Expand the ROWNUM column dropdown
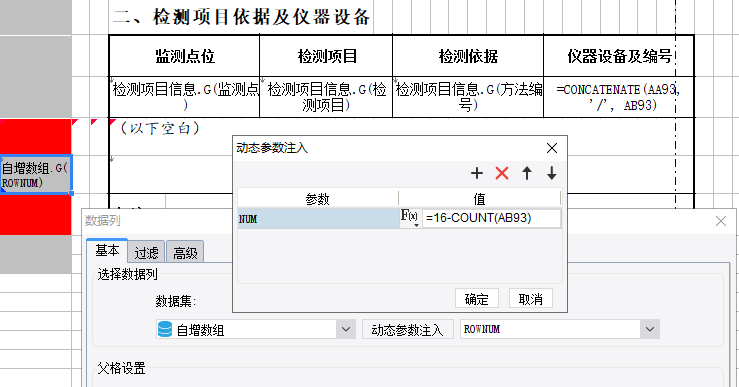The width and height of the screenshot is (739, 387). [x=650, y=329]
